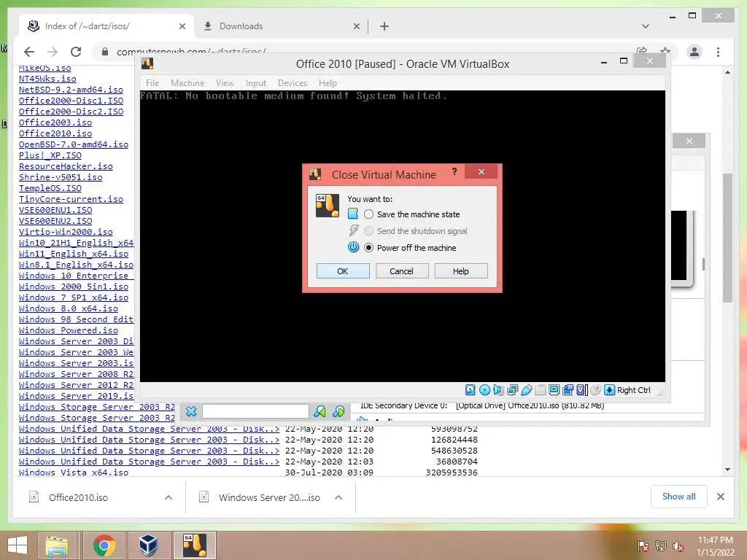Screen dimensions: 747x560
Task: Click Chrome back arrow
Action: (x=29, y=52)
